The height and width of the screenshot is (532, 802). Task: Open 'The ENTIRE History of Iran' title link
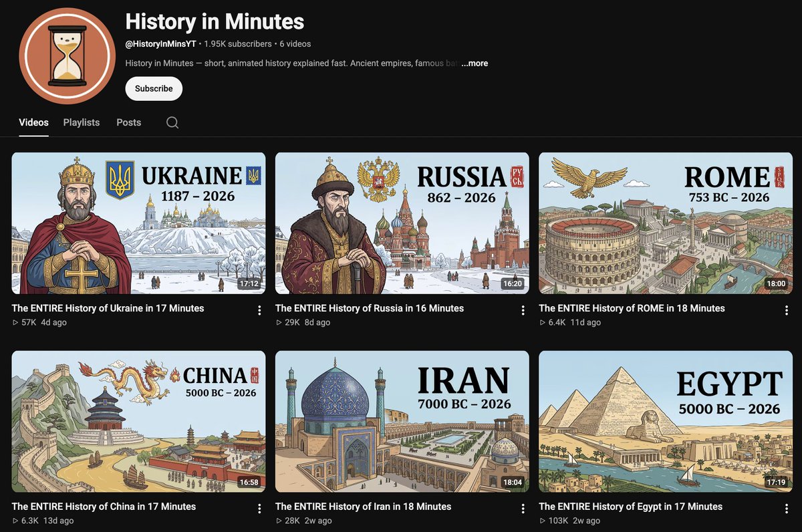363,507
